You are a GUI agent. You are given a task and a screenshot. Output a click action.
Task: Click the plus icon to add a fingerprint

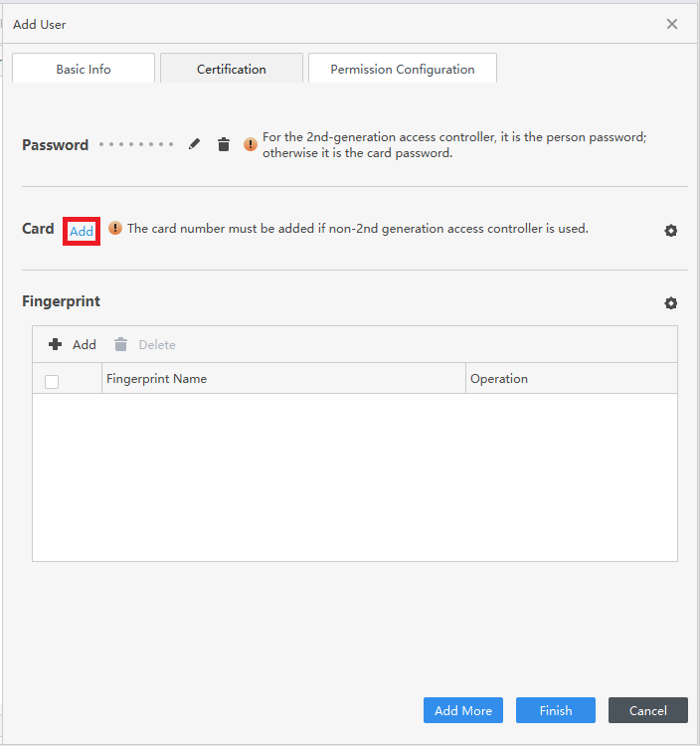[x=56, y=344]
